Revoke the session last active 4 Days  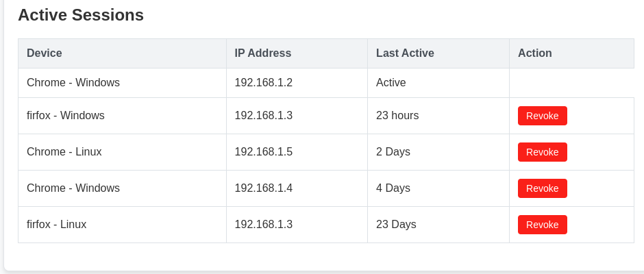click(542, 188)
